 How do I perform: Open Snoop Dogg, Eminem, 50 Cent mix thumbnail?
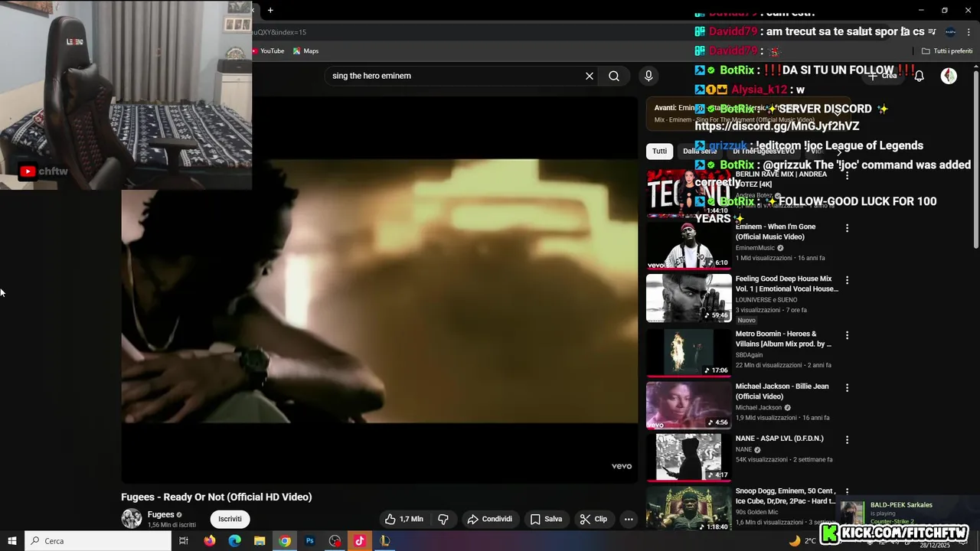click(x=688, y=508)
